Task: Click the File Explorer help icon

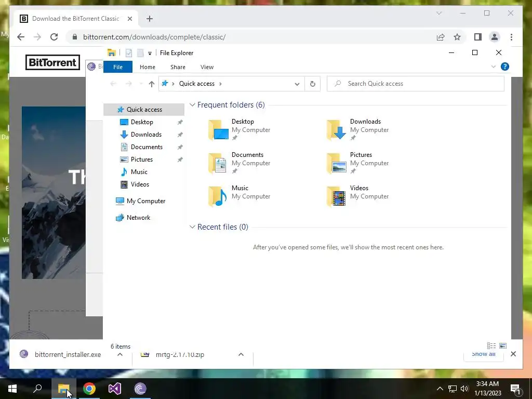Action: pyautogui.click(x=505, y=66)
